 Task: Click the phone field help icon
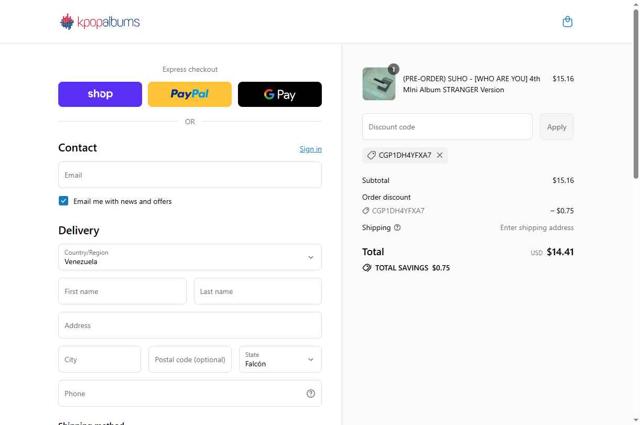click(x=311, y=394)
